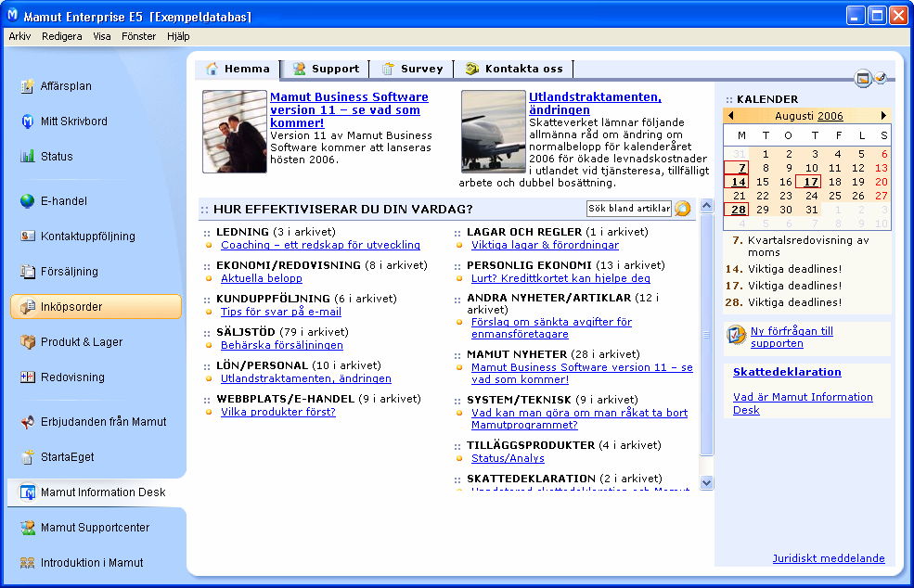Click the scroll down arrow of article list
Screen dimensions: 914x588
(706, 483)
